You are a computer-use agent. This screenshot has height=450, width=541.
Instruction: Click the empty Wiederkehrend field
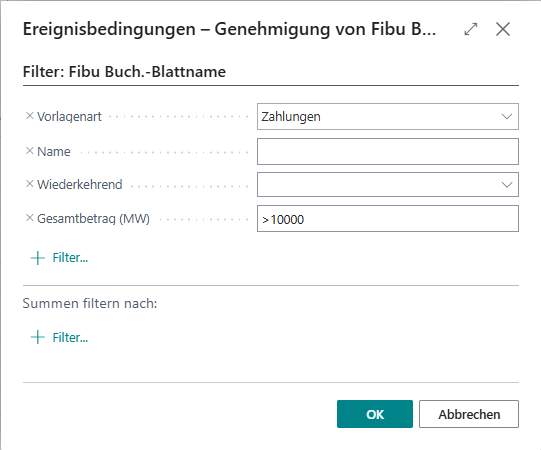click(387, 185)
